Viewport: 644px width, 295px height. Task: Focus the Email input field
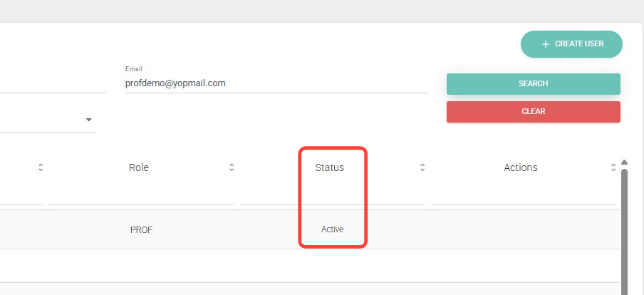[275, 83]
